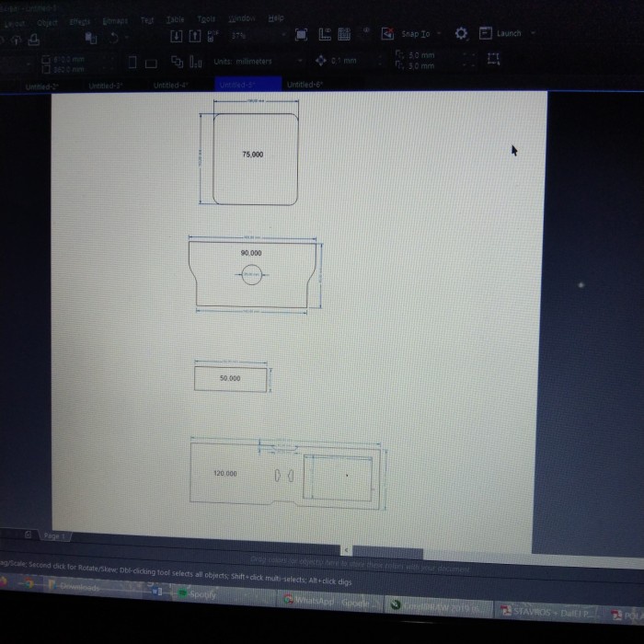Image resolution: width=644 pixels, height=644 pixels.
Task: Click the Full-screen preview icon
Action: coord(301,34)
